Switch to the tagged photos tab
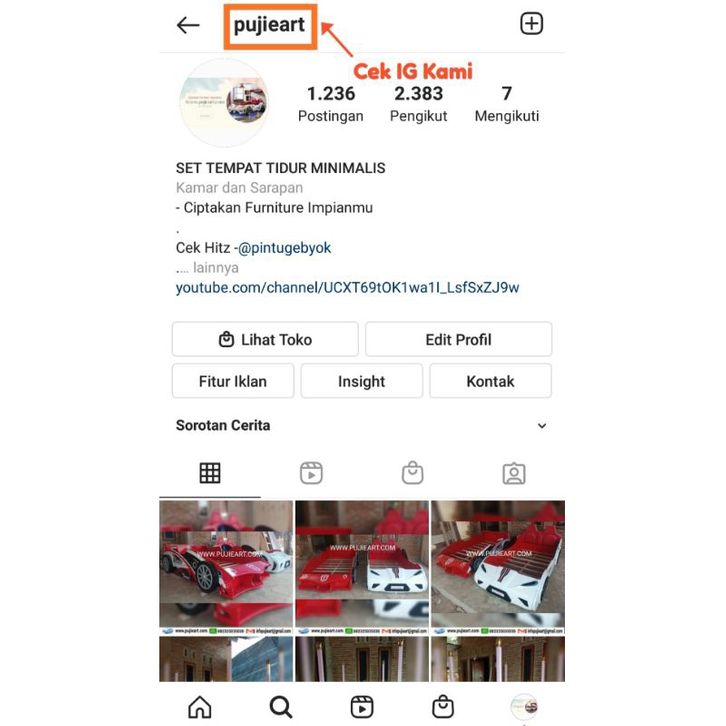 [514, 473]
